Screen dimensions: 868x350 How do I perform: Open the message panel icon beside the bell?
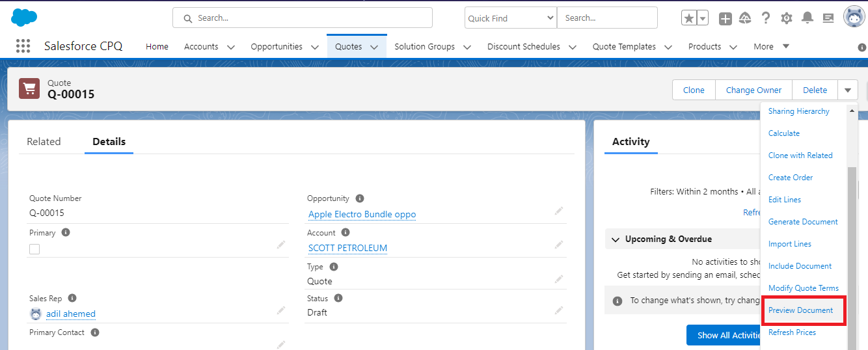pos(828,18)
